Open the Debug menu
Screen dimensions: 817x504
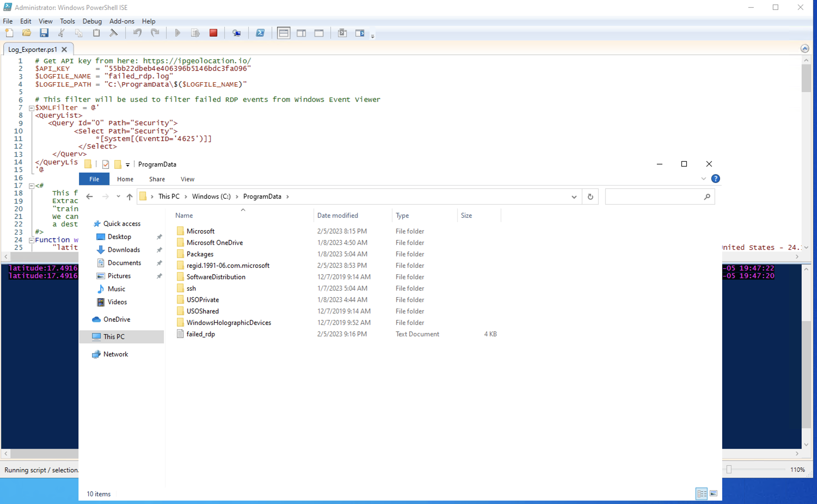pyautogui.click(x=92, y=21)
